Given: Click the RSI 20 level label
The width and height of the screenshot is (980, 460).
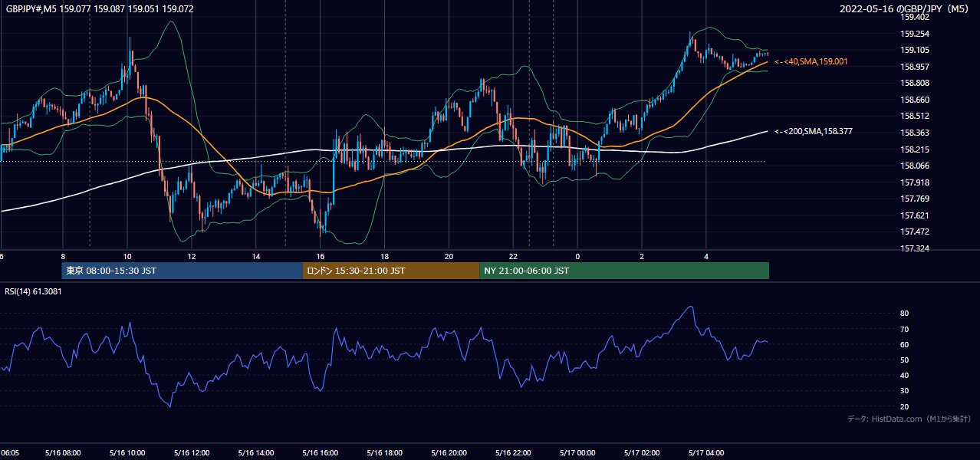Looking at the screenshot, I should [x=904, y=406].
